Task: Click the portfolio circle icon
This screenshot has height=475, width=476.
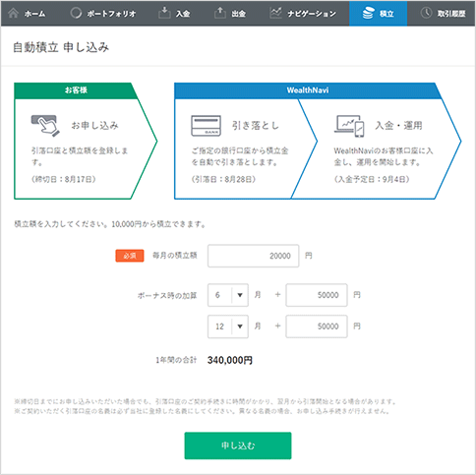Action: (x=76, y=13)
